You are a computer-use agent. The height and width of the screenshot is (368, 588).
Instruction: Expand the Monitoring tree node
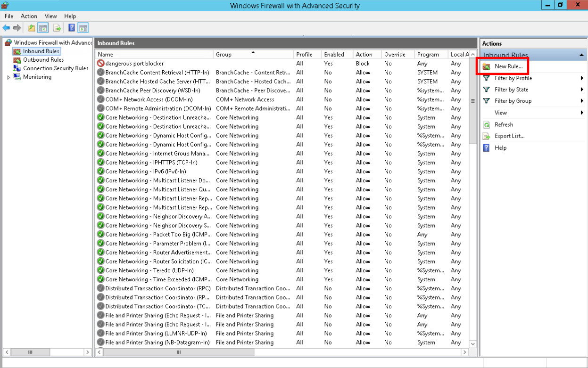[x=8, y=77]
